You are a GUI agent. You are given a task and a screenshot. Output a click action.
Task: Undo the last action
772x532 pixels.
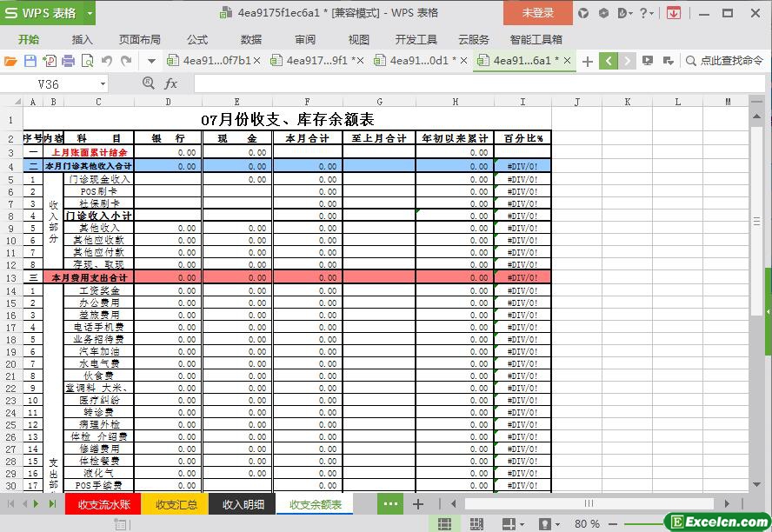106,61
